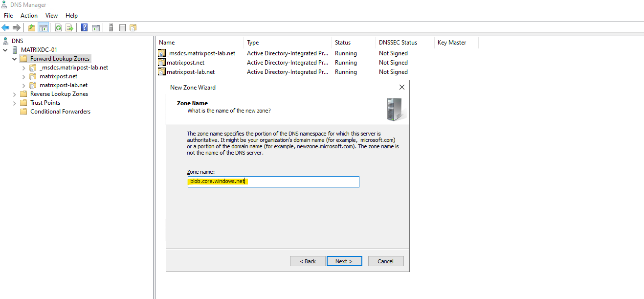Collapse the MATRIXDC-01 server node
This screenshot has height=299, width=644.
tap(5, 50)
